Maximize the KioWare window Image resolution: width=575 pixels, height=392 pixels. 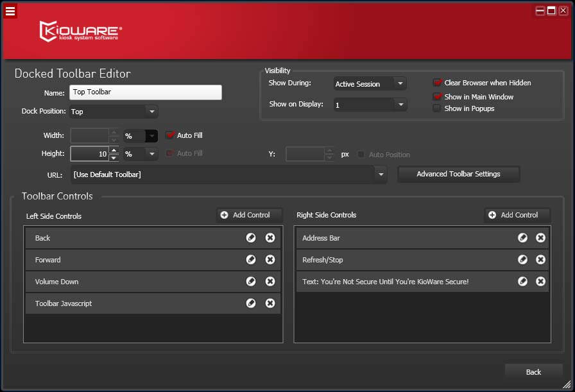[551, 11]
